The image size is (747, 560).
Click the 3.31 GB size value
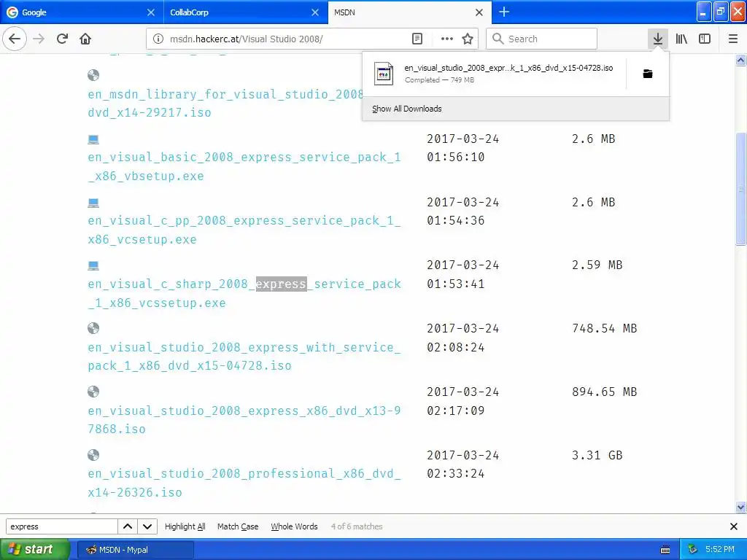(x=597, y=455)
